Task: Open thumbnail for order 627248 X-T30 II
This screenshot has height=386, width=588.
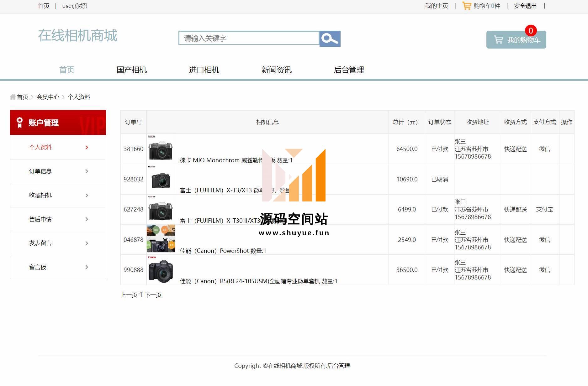Action: (161, 209)
